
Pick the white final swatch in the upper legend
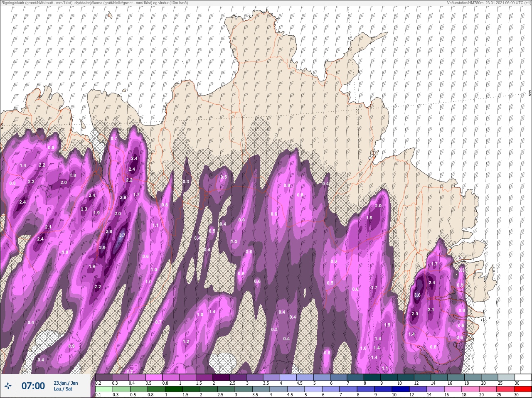pyautogui.click(x=523, y=377)
